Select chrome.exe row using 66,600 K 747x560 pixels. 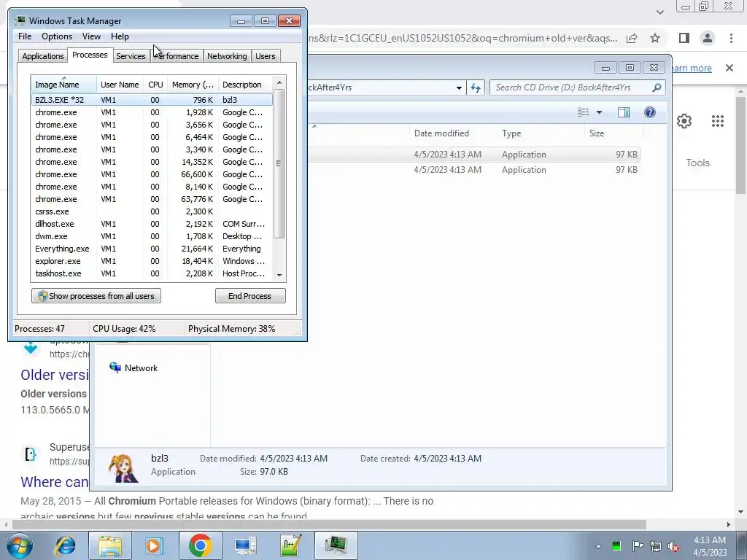tap(152, 174)
